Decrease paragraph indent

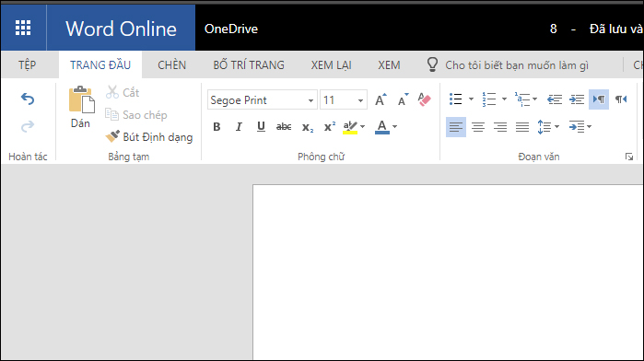(555, 99)
